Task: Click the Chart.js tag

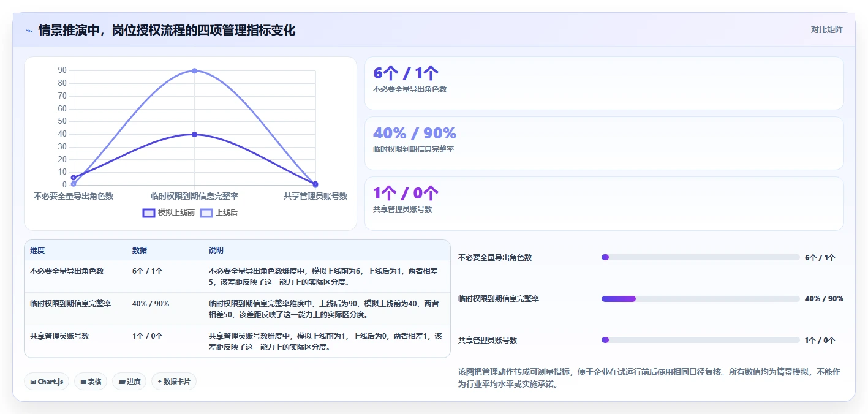Action: [x=47, y=382]
